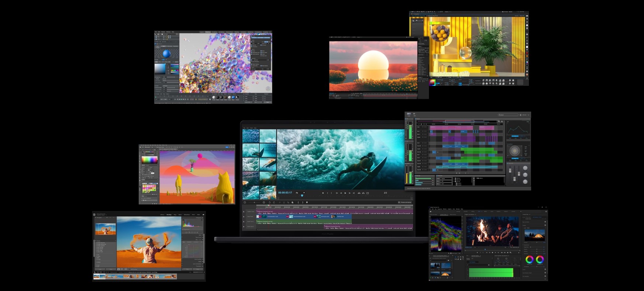Screen dimensions: 644x291
Task: Click the home icon in the campfire video editor
Action: point(430,211)
